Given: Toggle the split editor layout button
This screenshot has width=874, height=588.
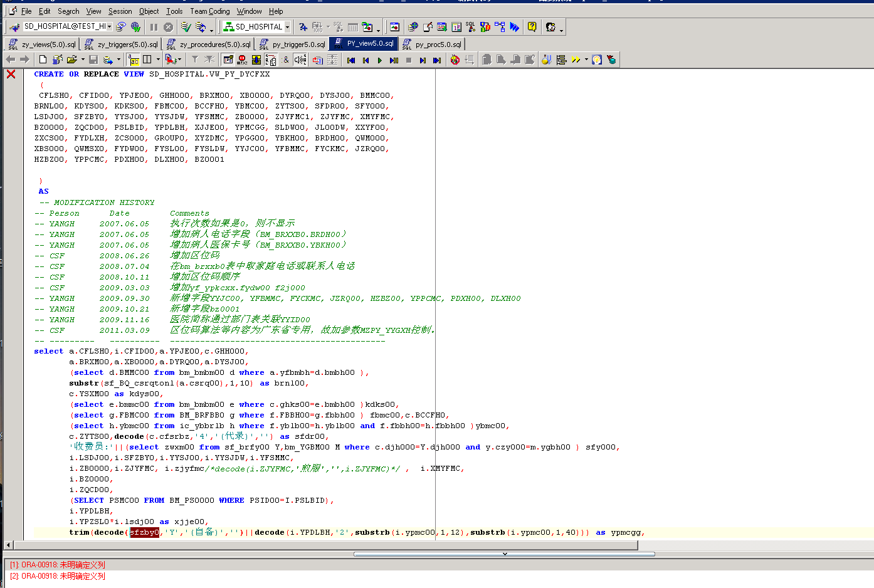Looking at the screenshot, I should [x=147, y=60].
